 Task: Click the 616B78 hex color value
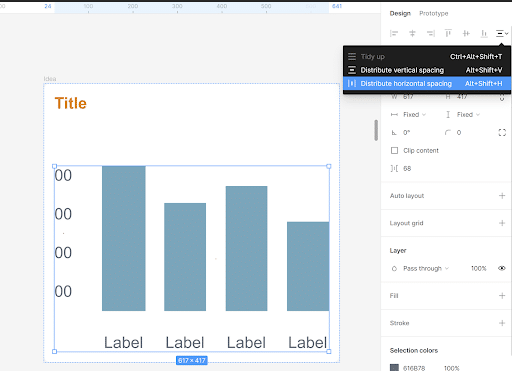[414, 368]
